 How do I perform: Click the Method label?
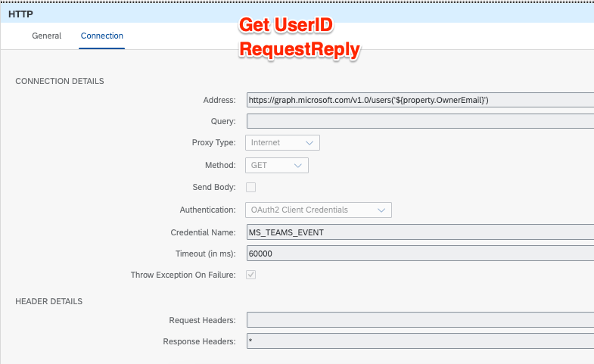220,165
